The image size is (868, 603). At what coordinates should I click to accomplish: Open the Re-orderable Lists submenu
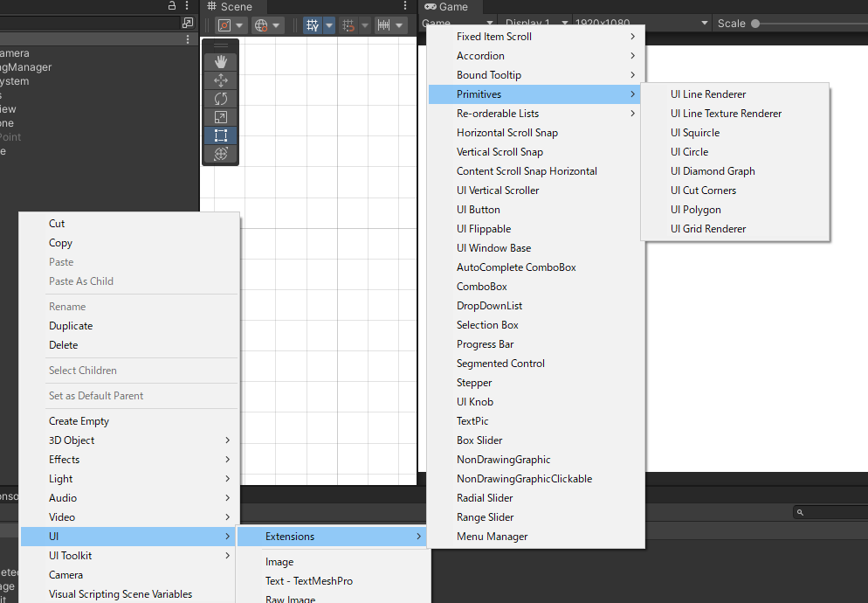(536, 114)
